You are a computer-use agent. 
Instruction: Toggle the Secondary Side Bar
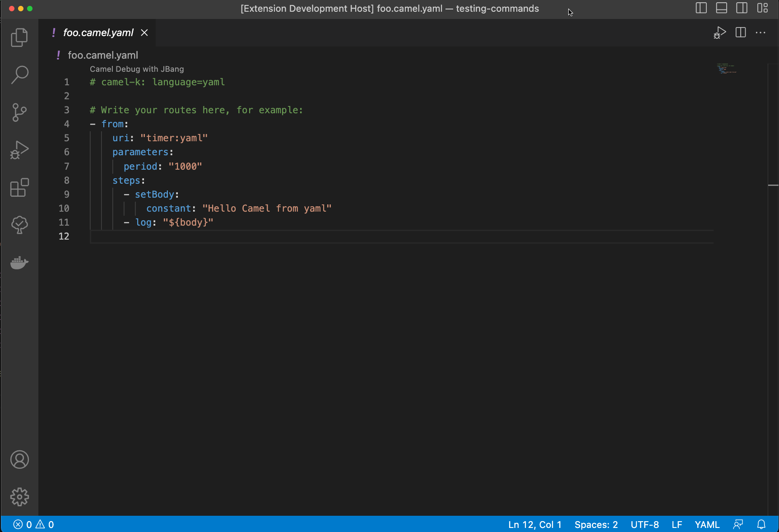[742, 8]
